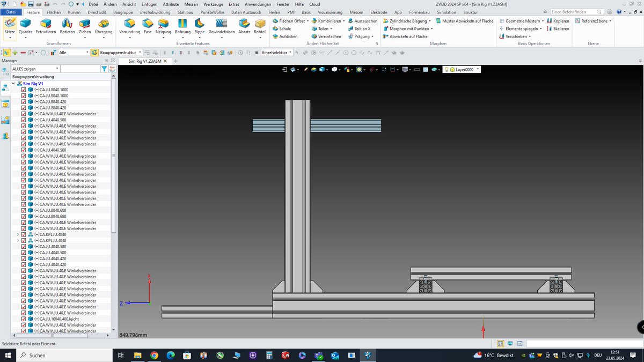
Task: Click the Manager tree vertical scrollbar
Action: pos(114,156)
